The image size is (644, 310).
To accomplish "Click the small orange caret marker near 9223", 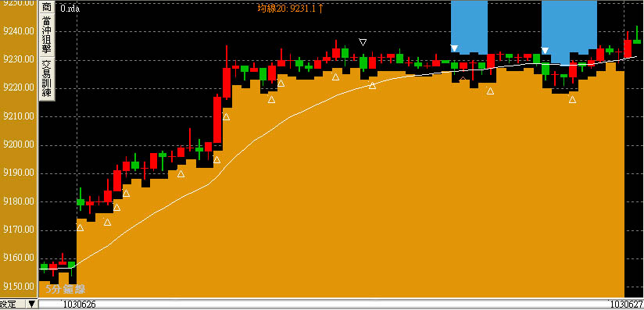I will pos(463,78).
